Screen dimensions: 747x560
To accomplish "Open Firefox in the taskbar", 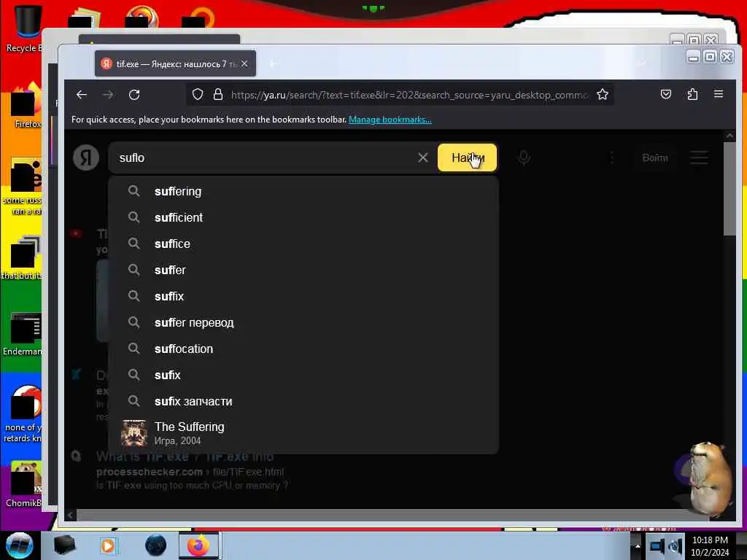I will pyautogui.click(x=198, y=545).
